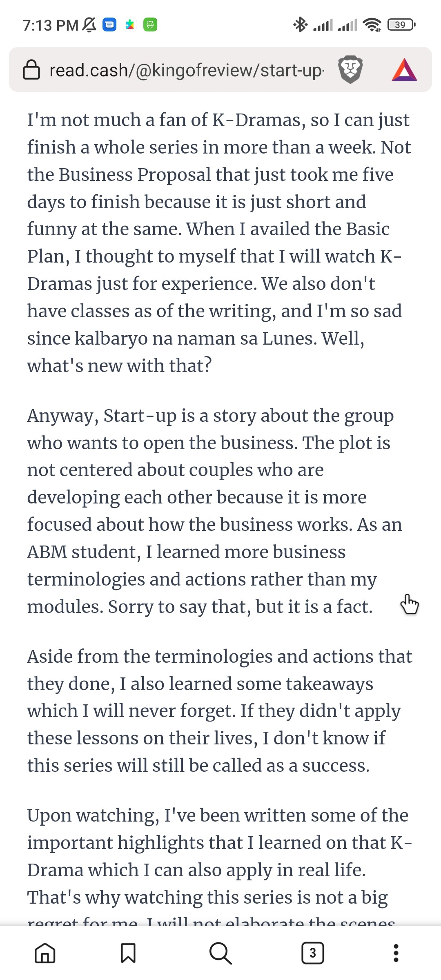Open Brave Rewards triangle icon
The height and width of the screenshot is (980, 441).
pyautogui.click(x=404, y=70)
